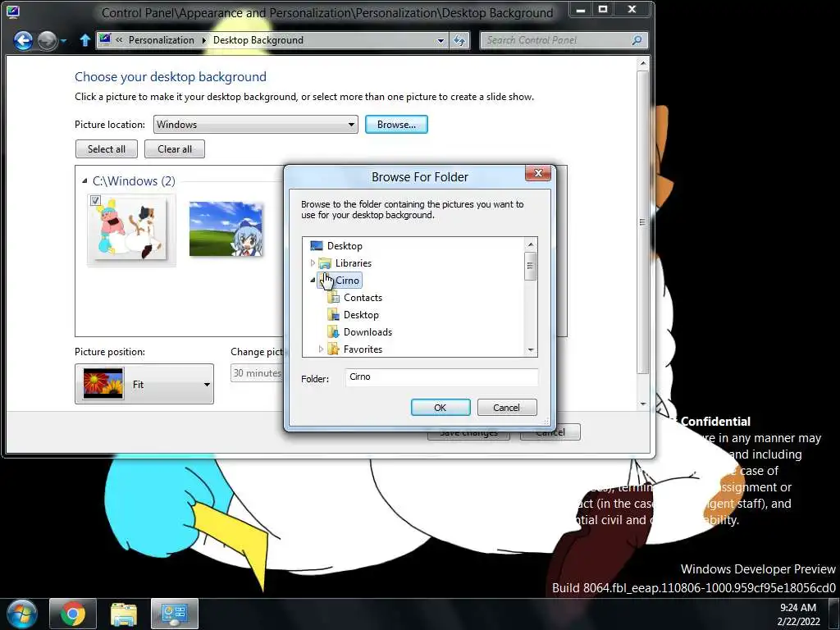
Task: Click Cancel in Browse For Folder
Action: (506, 407)
